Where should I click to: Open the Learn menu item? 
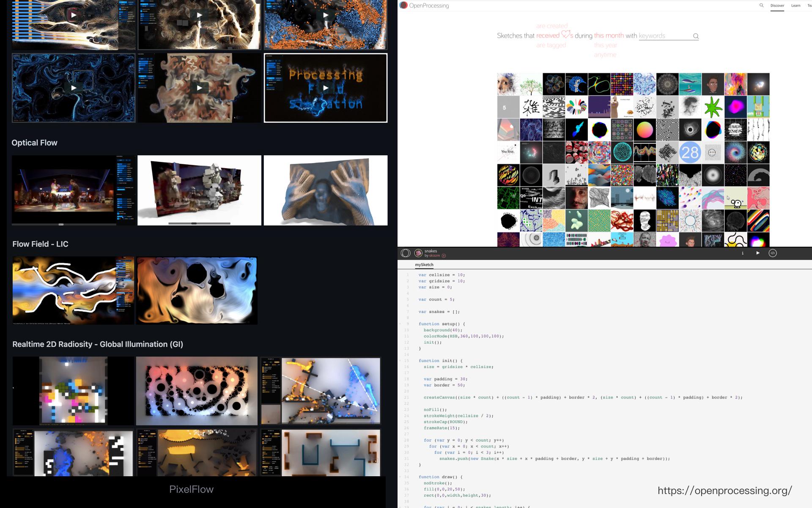point(796,6)
